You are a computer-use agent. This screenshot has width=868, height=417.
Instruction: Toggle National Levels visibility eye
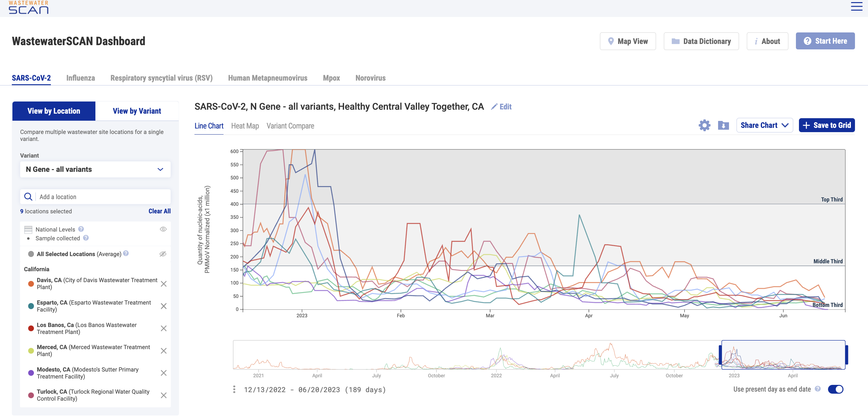click(x=163, y=229)
